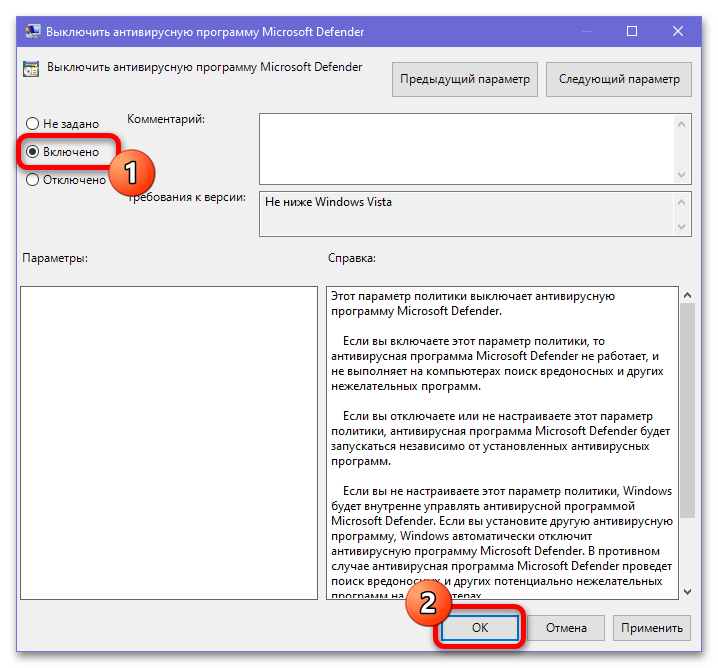Click the 'Применить' button
This screenshot has width=718, height=668.
coord(652,628)
